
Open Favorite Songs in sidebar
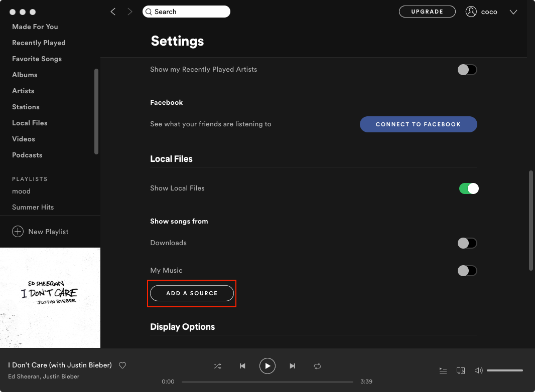click(37, 59)
